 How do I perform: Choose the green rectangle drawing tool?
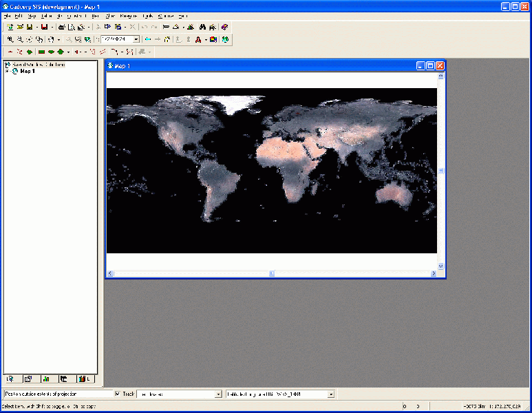41,52
